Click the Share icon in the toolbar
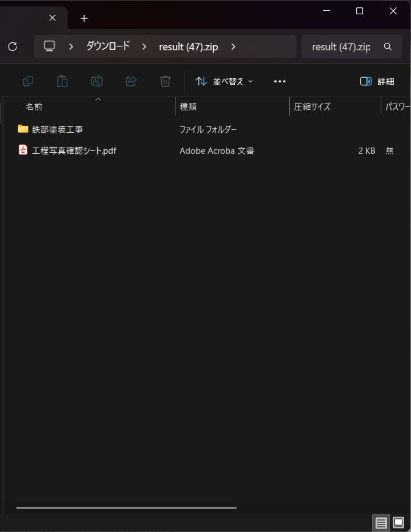411x532 pixels. [x=131, y=81]
